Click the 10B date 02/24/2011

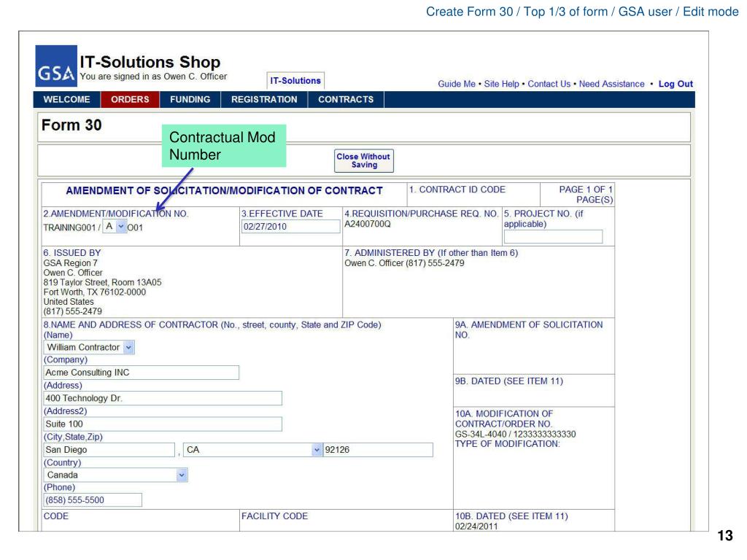pyautogui.click(x=476, y=526)
